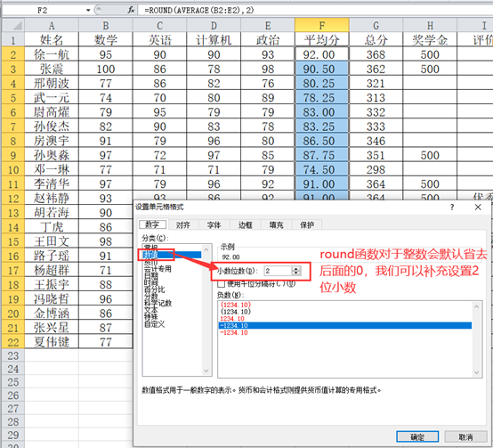Select the last red -1234.10 negative format
This screenshot has width=493, height=448.
234,332
